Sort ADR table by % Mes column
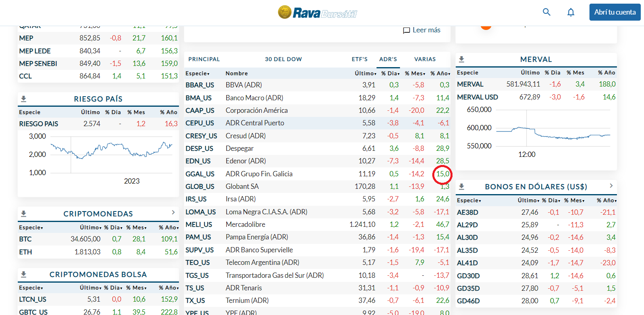 point(415,73)
